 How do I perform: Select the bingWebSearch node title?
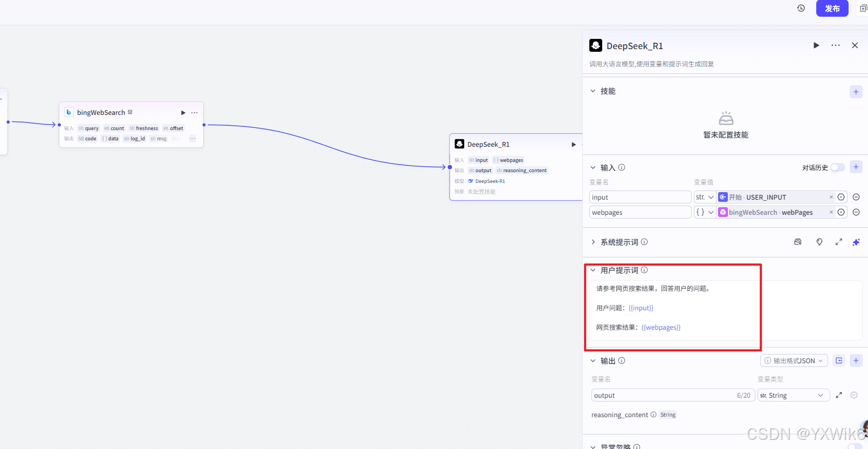coord(101,112)
